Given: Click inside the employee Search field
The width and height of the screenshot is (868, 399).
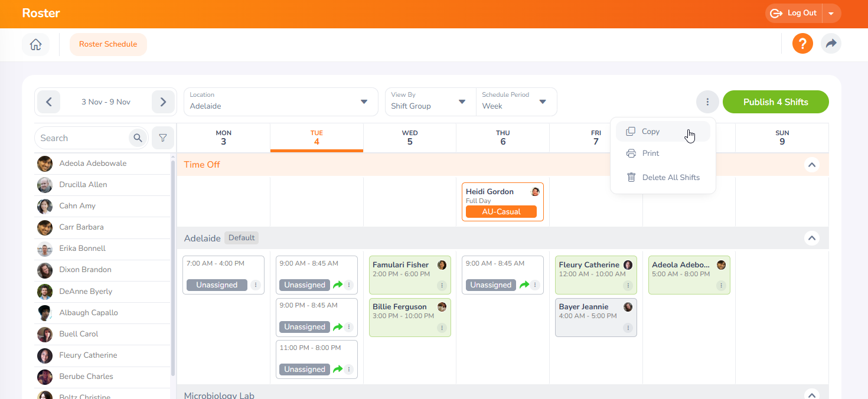Looking at the screenshot, I should coord(83,138).
